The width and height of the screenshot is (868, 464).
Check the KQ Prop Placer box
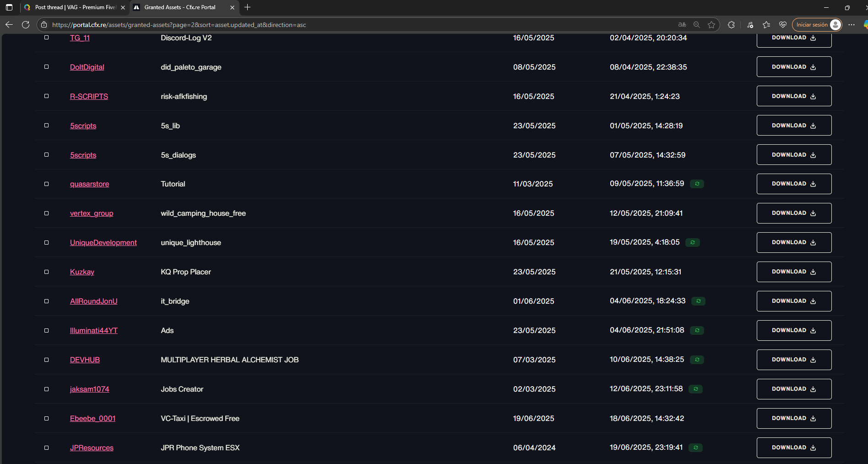coord(46,272)
